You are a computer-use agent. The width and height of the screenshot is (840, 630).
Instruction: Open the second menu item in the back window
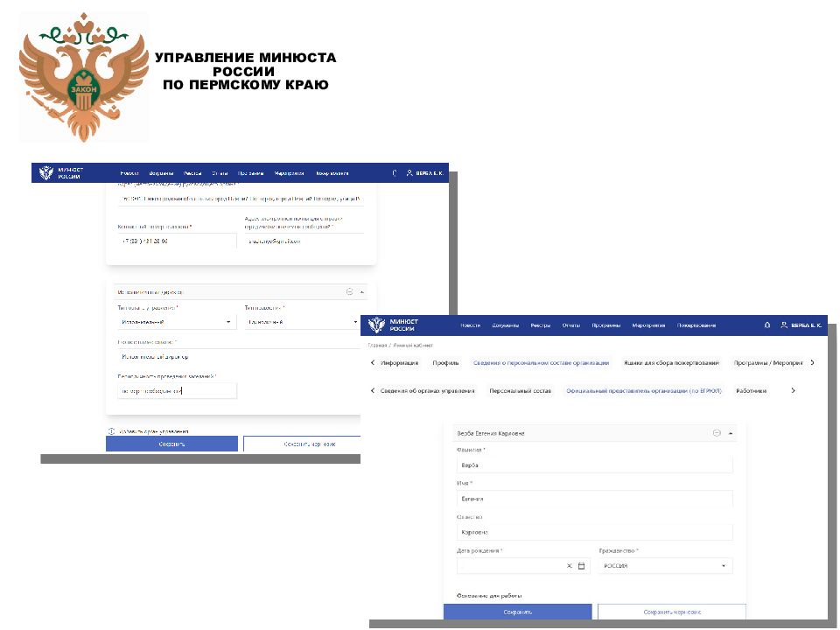pos(161,173)
